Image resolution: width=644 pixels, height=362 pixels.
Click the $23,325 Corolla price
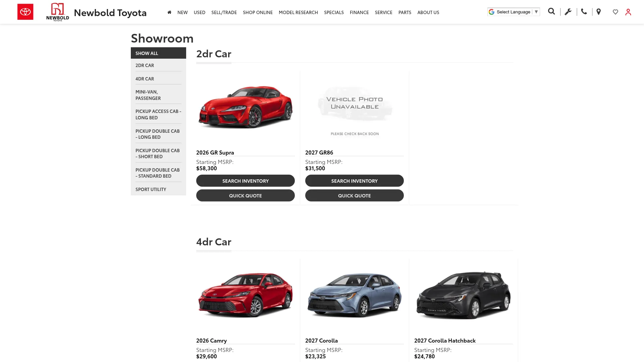click(x=315, y=356)
